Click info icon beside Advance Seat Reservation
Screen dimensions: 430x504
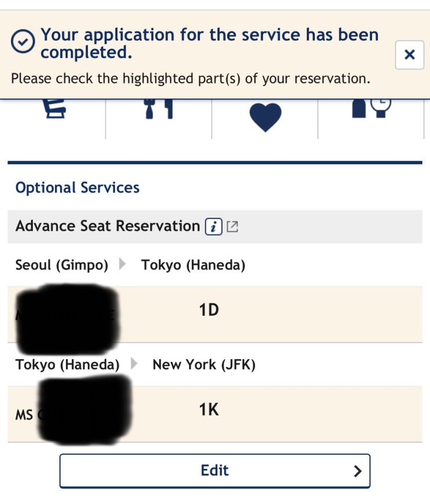(214, 227)
